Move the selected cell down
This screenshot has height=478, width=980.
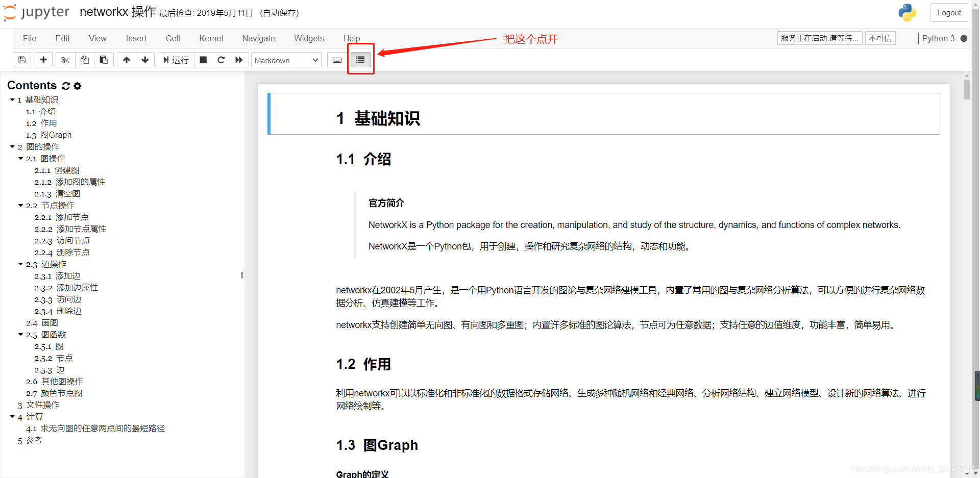145,60
